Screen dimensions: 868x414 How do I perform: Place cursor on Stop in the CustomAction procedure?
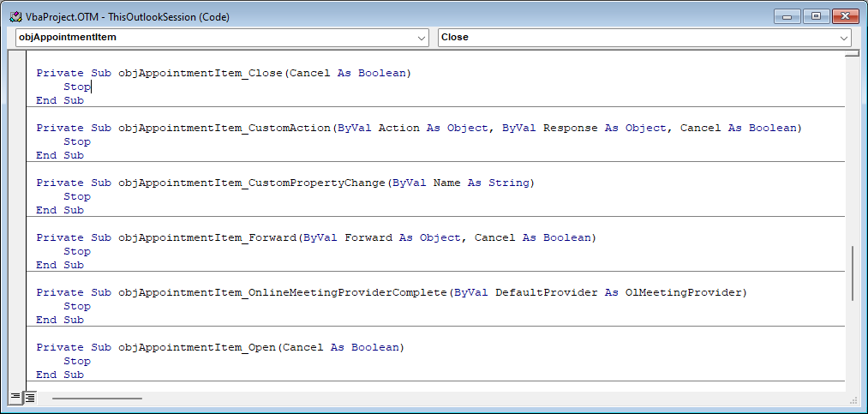pos(77,141)
